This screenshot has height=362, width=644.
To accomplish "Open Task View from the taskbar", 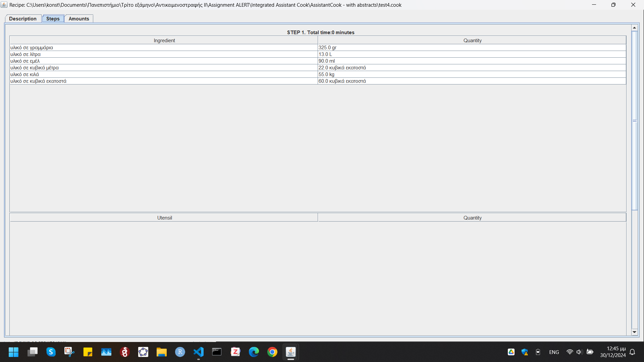I will click(x=33, y=352).
